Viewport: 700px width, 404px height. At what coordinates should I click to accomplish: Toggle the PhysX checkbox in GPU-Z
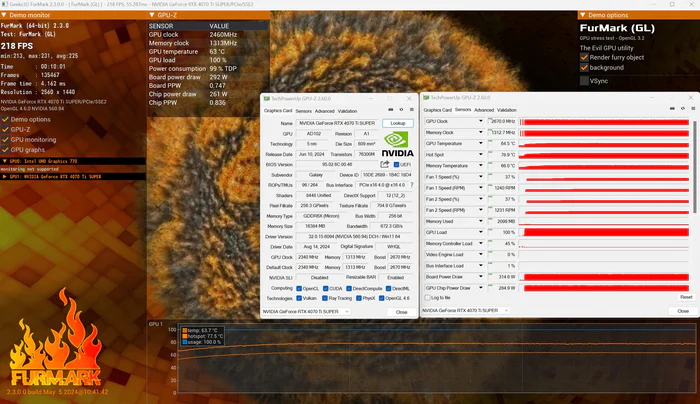pos(359,298)
